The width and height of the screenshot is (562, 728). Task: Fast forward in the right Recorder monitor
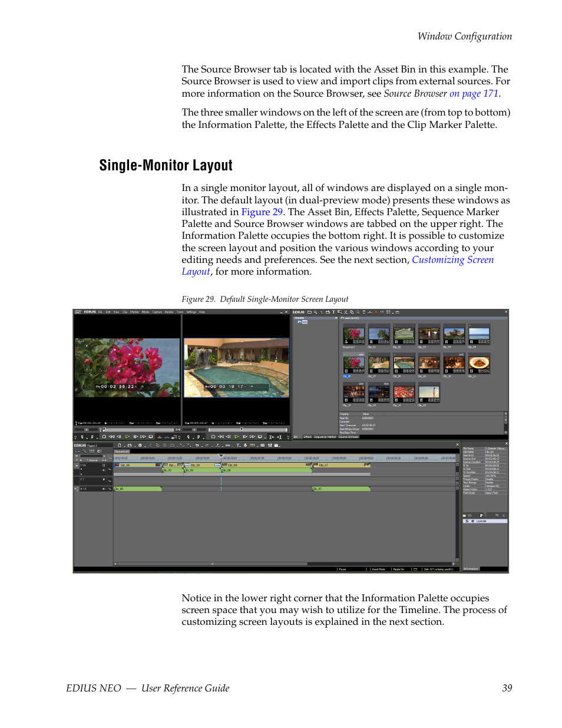click(253, 437)
